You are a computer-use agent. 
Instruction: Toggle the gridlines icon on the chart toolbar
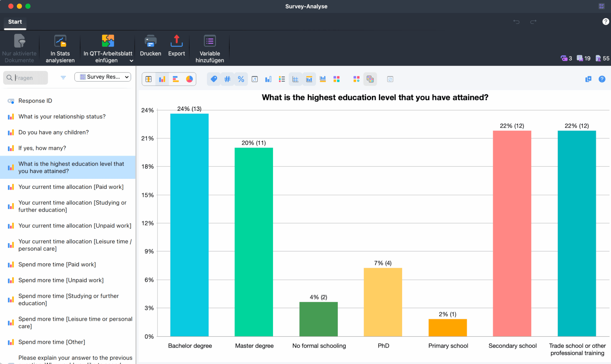click(295, 79)
